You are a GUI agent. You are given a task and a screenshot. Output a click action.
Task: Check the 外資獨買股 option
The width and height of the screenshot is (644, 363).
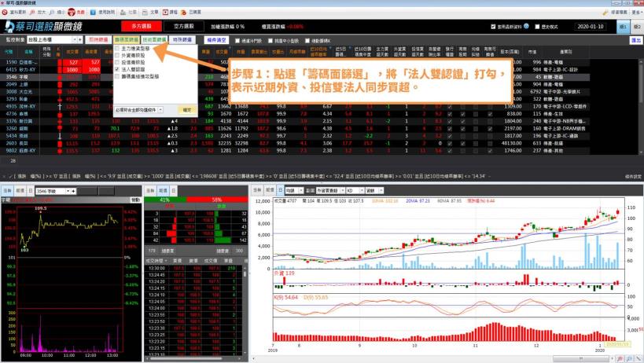(117, 55)
